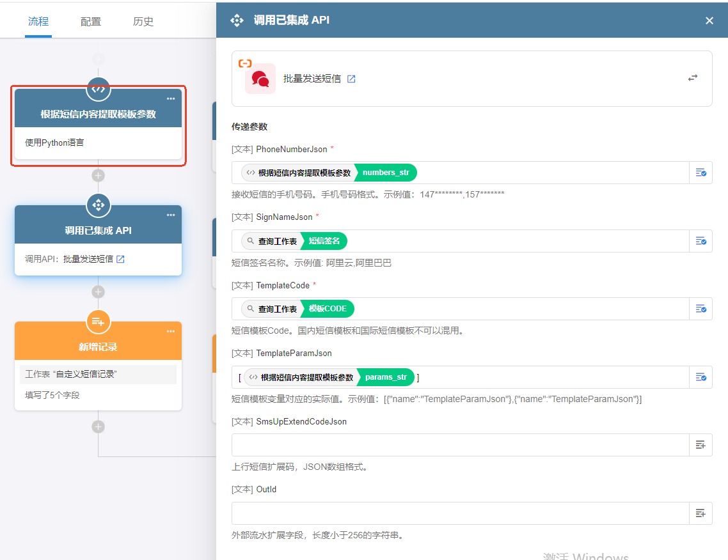
Task: Click 使用Python语言 node description
Action: tap(54, 143)
